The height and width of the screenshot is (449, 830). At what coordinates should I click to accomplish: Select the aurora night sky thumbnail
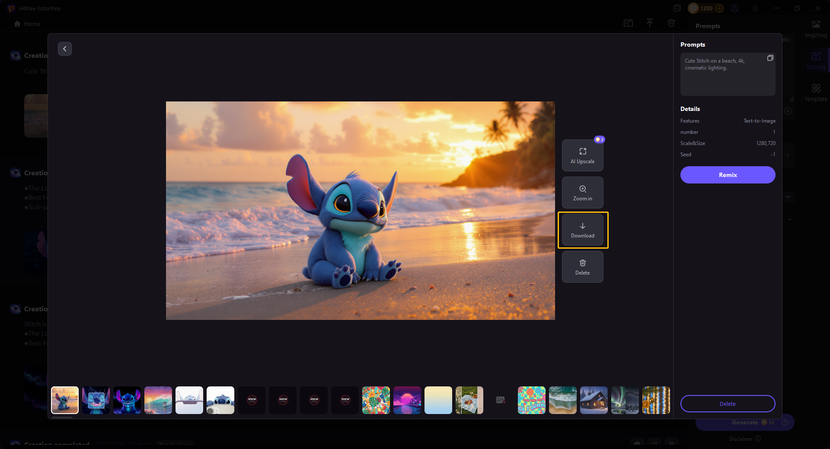tap(625, 400)
